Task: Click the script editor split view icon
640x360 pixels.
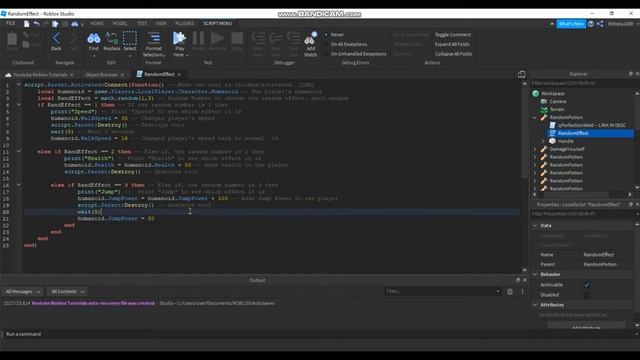Action: coord(521,74)
